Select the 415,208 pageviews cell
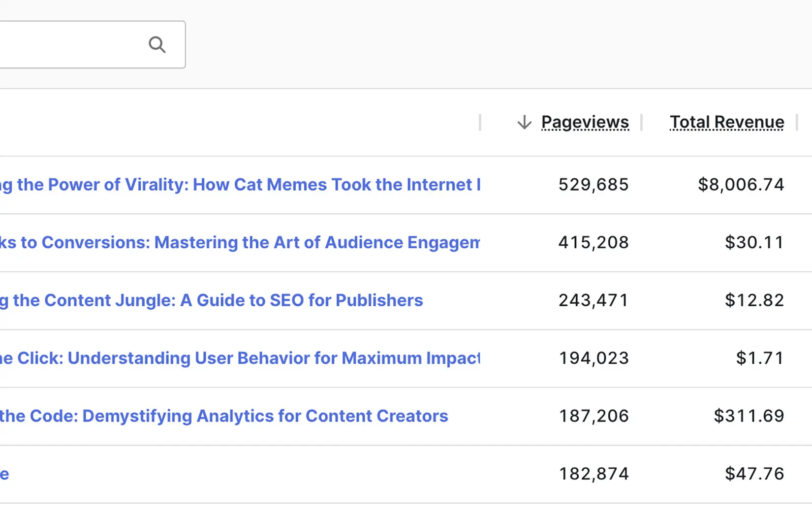This screenshot has height=517, width=812. tap(593, 242)
